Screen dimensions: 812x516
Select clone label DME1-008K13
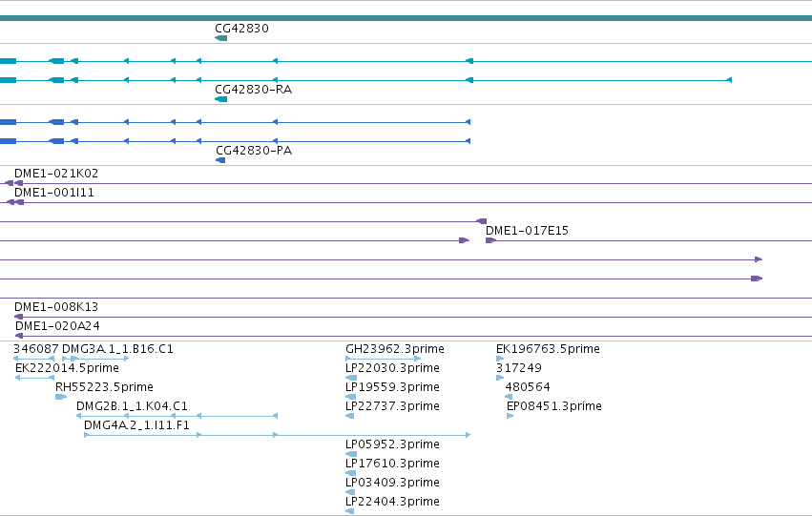tap(56, 307)
